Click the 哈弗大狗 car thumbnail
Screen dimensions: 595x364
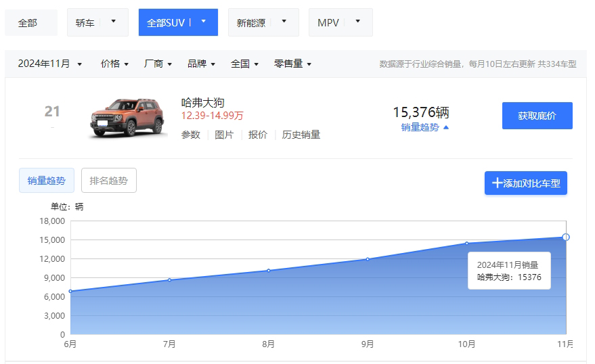click(x=127, y=117)
